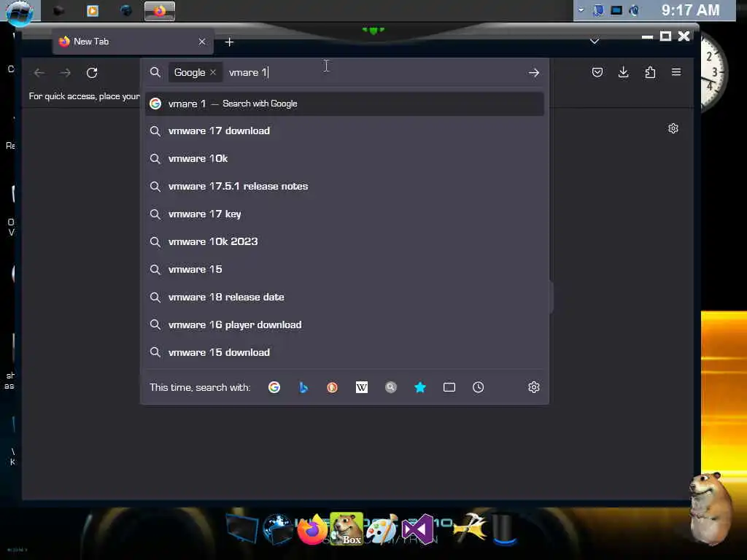Image resolution: width=747 pixels, height=560 pixels.
Task: Click the volume icon in system tray
Action: (634, 10)
